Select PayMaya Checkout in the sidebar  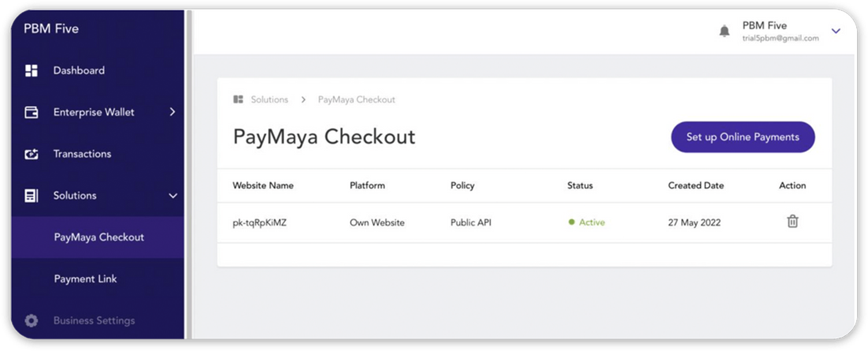pos(99,237)
